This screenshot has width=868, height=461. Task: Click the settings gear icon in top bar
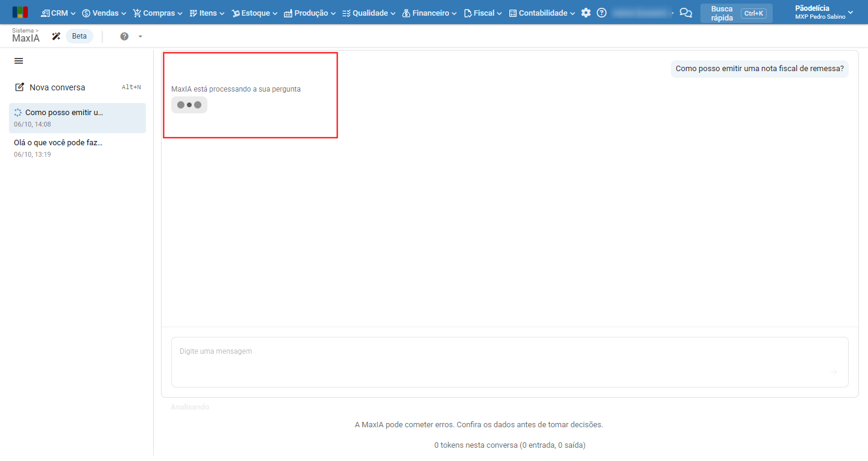pos(586,13)
